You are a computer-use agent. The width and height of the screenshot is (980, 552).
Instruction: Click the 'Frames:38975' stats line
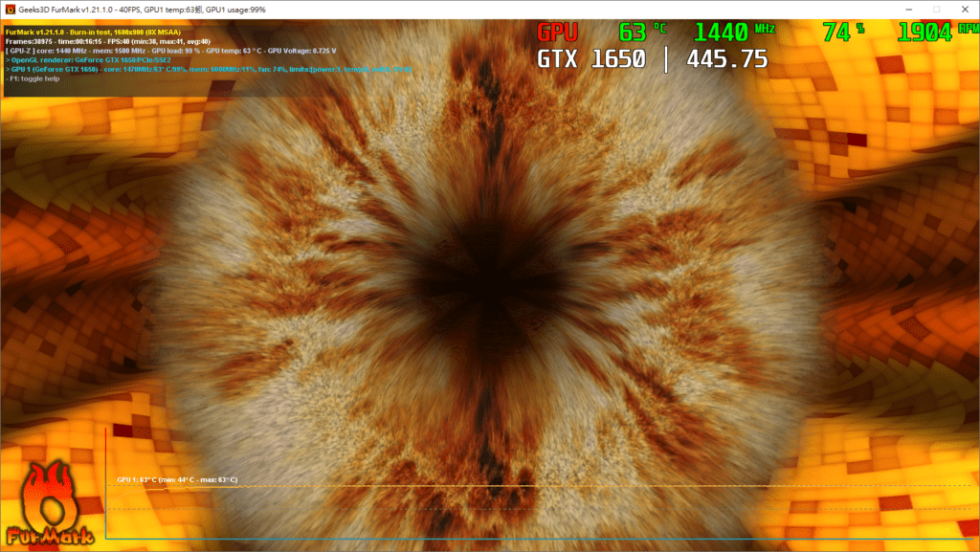pyautogui.click(x=108, y=41)
